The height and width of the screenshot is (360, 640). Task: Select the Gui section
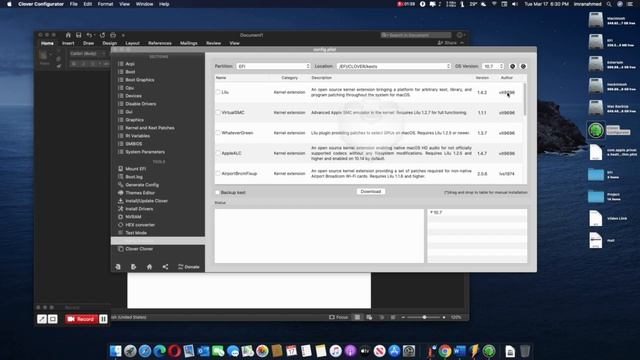129,112
